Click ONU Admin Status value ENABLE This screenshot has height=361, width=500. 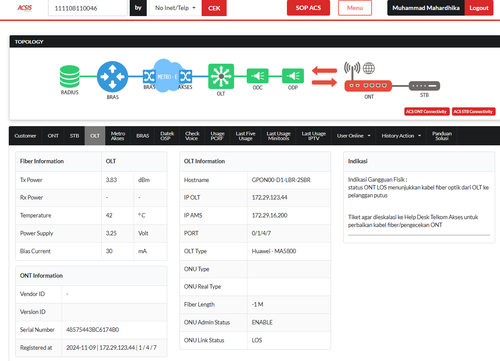click(x=262, y=322)
